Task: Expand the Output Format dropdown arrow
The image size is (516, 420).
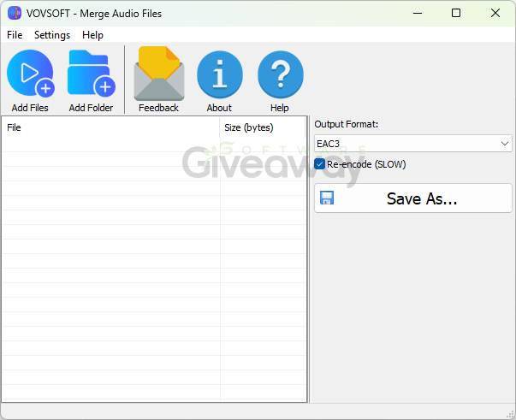Action: click(505, 144)
